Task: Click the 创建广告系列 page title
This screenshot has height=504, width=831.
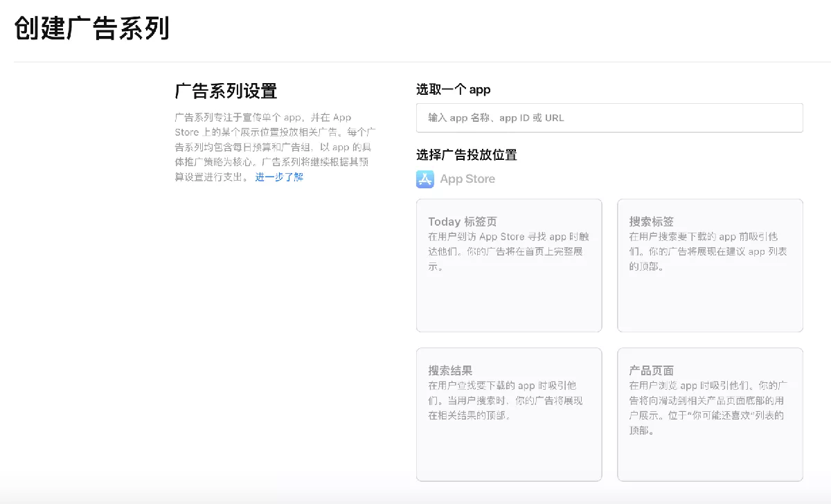Action: tap(92, 30)
